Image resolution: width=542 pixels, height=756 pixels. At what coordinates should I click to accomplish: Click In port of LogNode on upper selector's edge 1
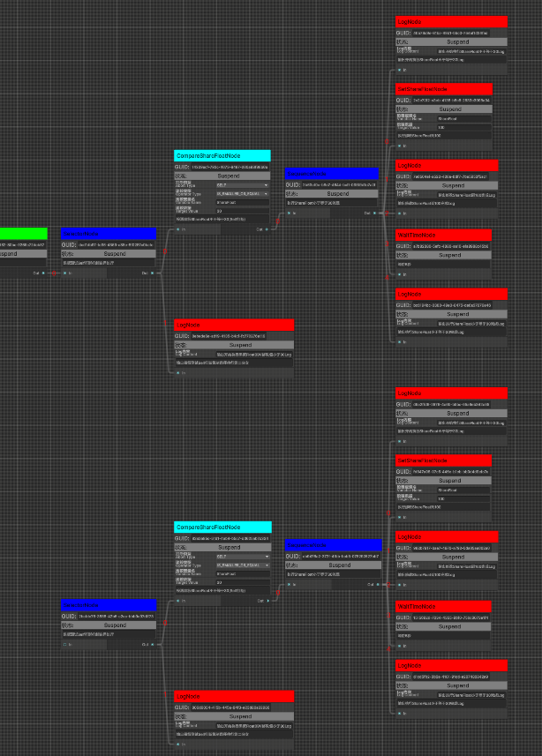[x=180, y=372]
